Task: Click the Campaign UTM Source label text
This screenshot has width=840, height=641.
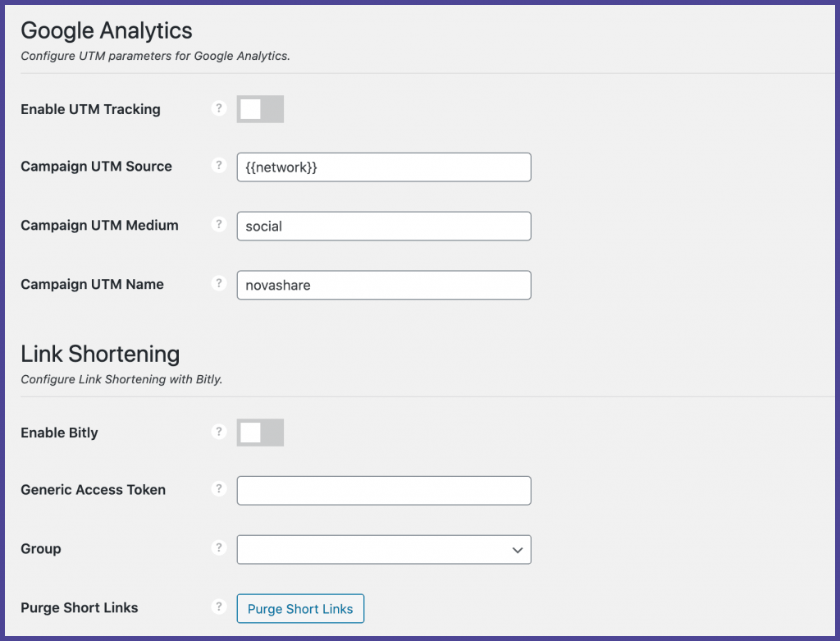Action: click(96, 167)
